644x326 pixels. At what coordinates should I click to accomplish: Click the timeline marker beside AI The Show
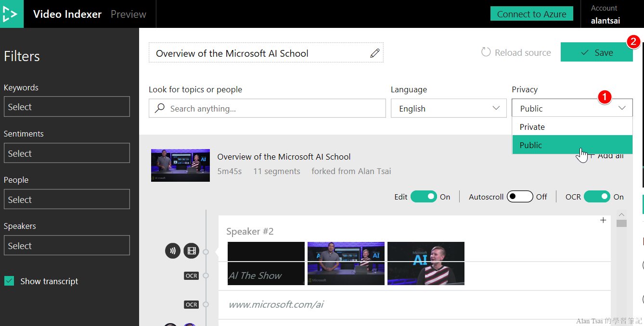pos(206,276)
